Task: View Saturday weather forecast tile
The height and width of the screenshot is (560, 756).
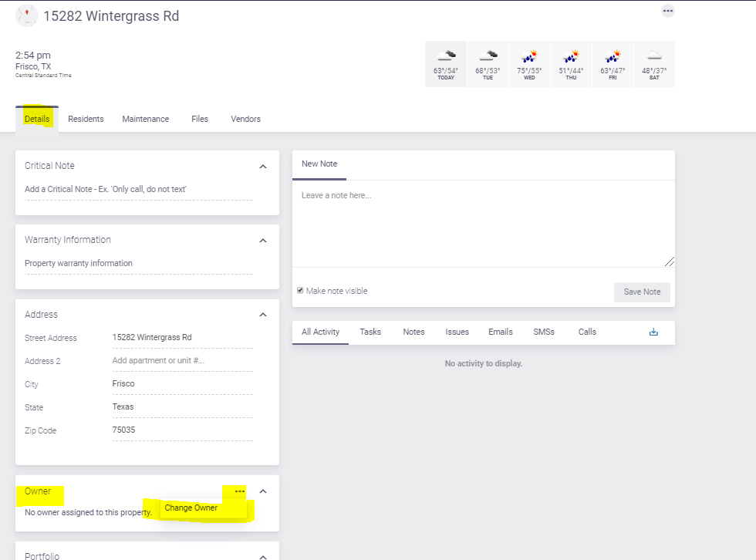Action: (x=654, y=64)
